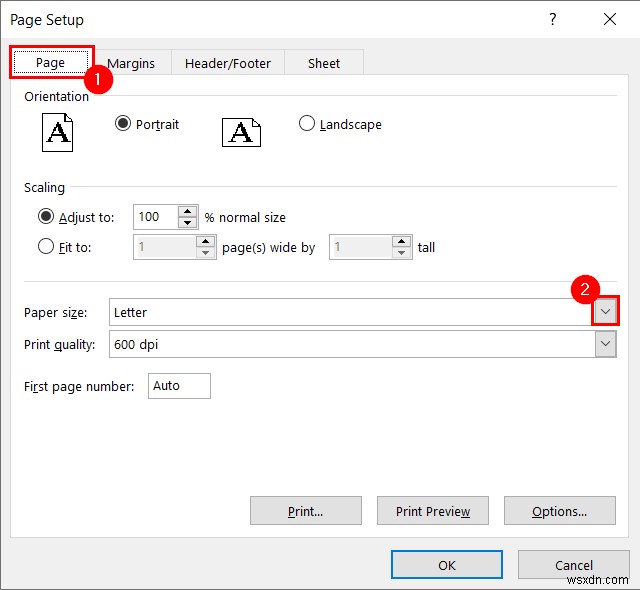Click the pages wide input field

click(x=165, y=247)
